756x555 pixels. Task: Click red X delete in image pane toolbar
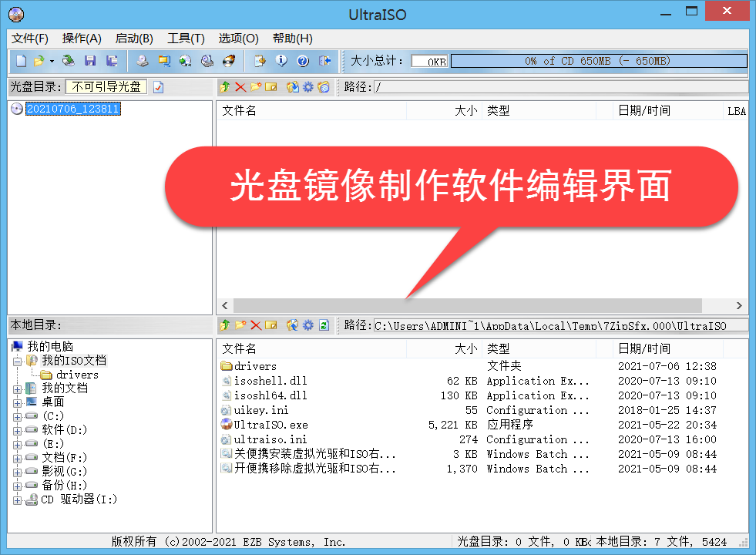click(240, 87)
